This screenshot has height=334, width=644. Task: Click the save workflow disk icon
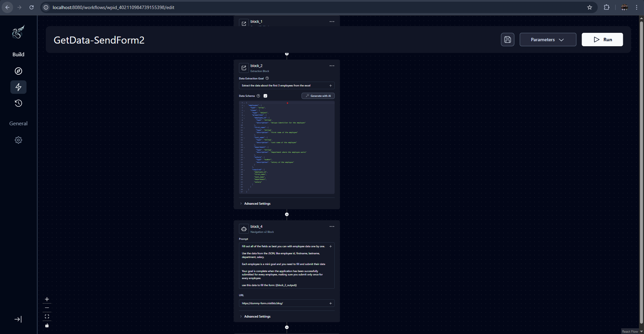click(x=507, y=40)
